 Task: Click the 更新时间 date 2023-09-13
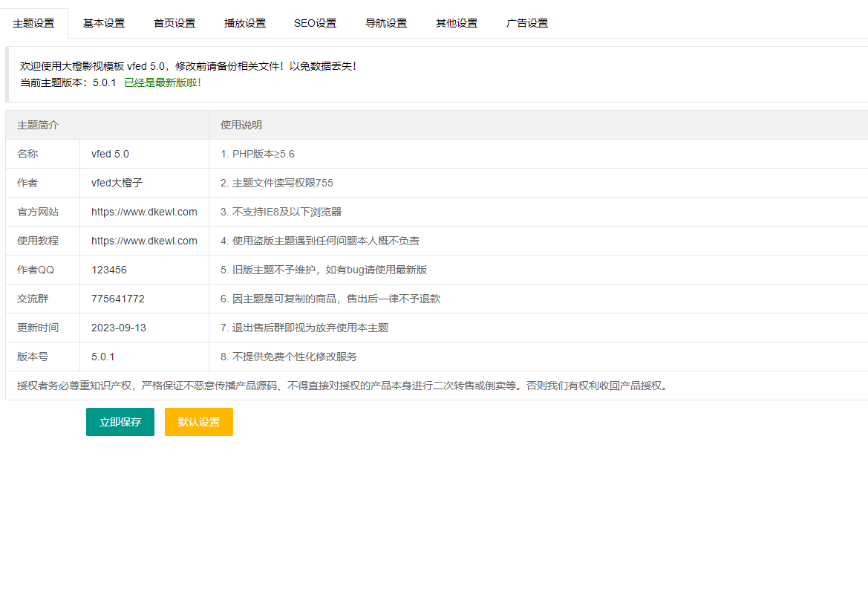pos(119,328)
